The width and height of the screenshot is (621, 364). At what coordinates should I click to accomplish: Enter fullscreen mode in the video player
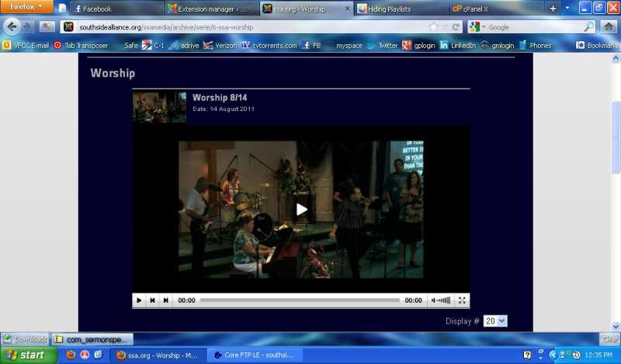pos(462,300)
